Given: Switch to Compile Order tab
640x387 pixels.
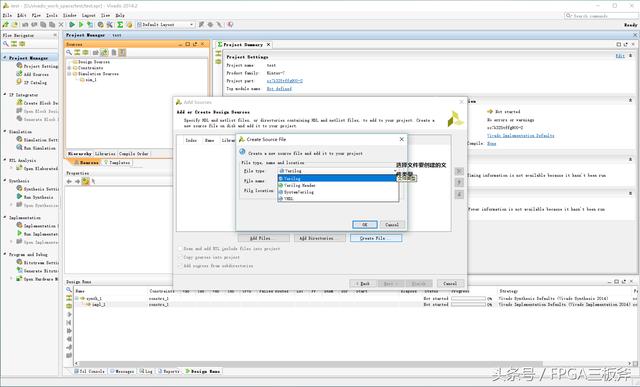Looking at the screenshot, I should pos(134,153).
